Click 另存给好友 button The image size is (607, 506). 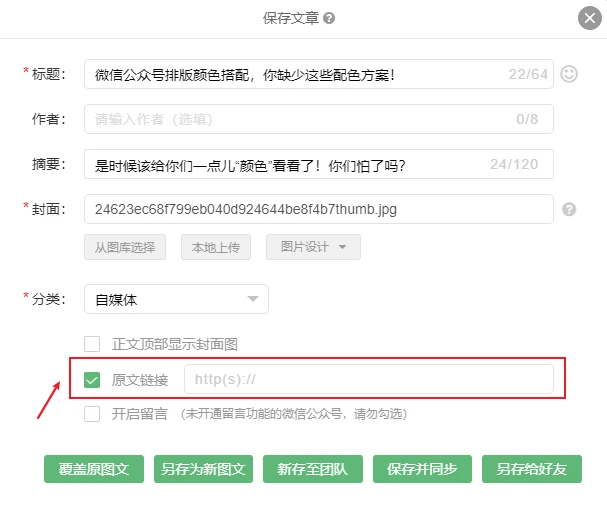click(x=531, y=469)
